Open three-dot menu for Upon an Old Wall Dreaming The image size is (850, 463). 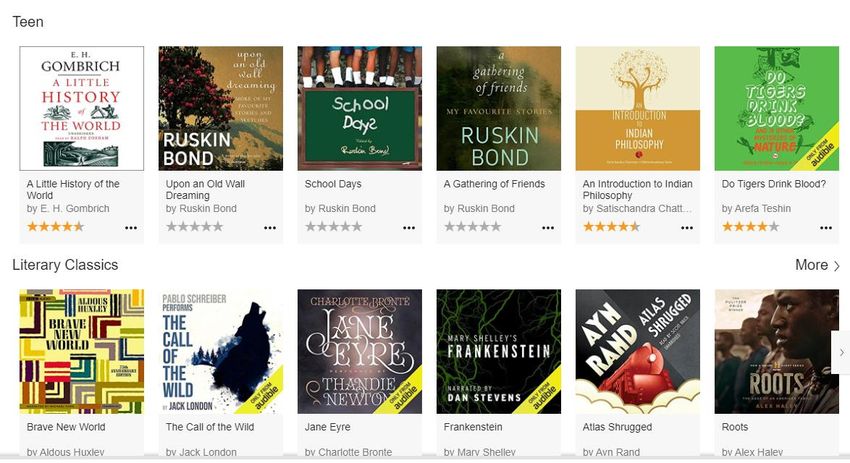click(x=270, y=228)
